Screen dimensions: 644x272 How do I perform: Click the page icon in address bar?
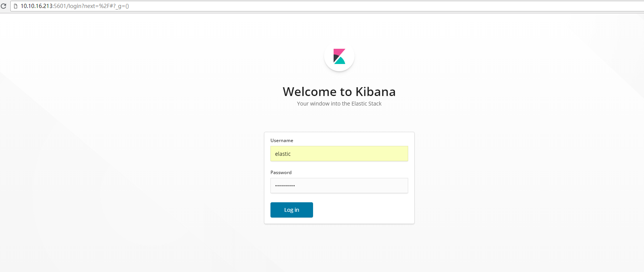pos(16,6)
